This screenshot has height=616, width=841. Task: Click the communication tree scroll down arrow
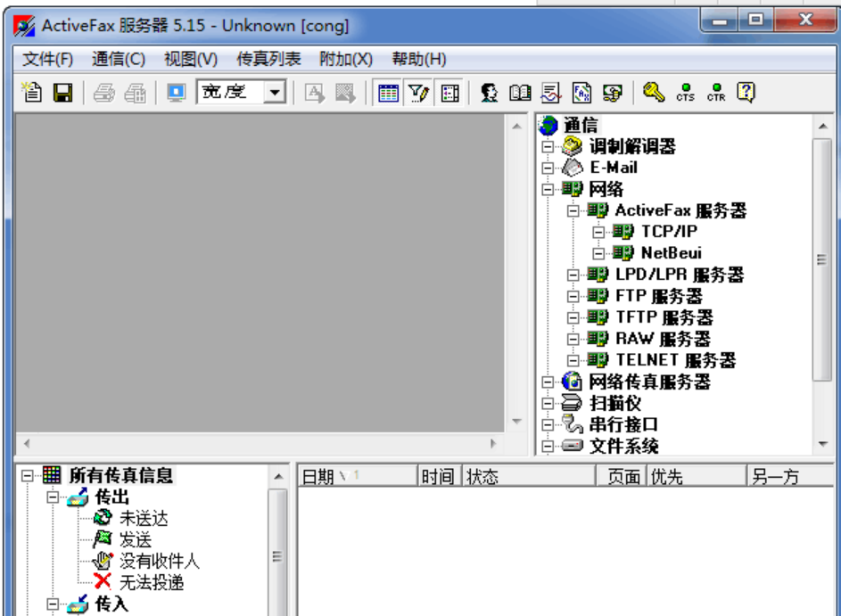coord(822,444)
